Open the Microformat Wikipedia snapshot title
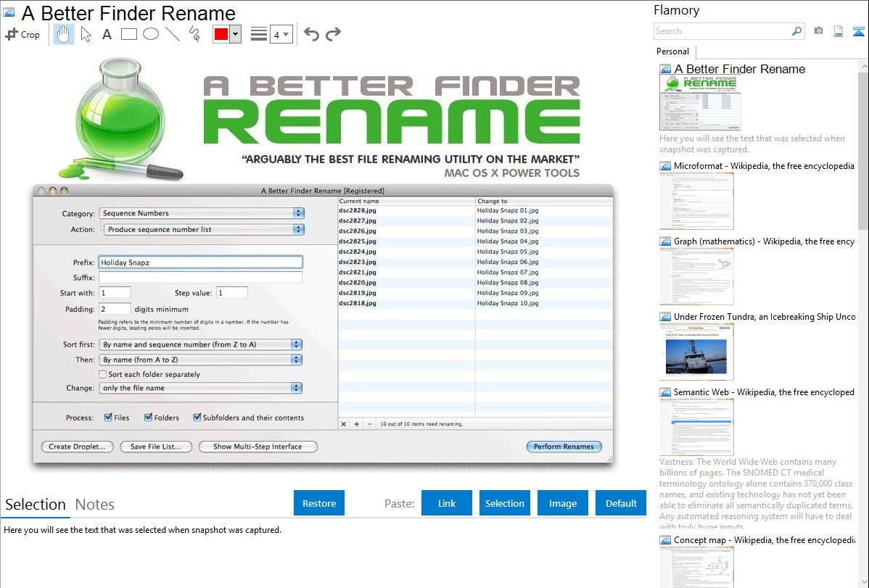This screenshot has height=588, width=869. pyautogui.click(x=764, y=166)
